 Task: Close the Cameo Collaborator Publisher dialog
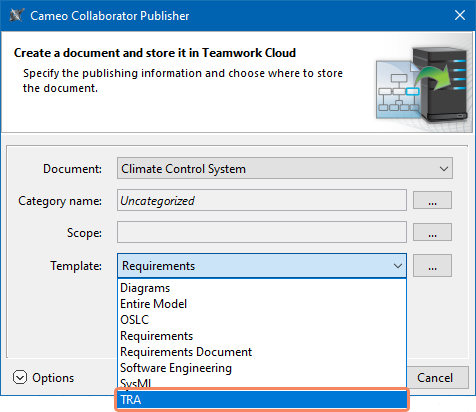click(x=460, y=15)
